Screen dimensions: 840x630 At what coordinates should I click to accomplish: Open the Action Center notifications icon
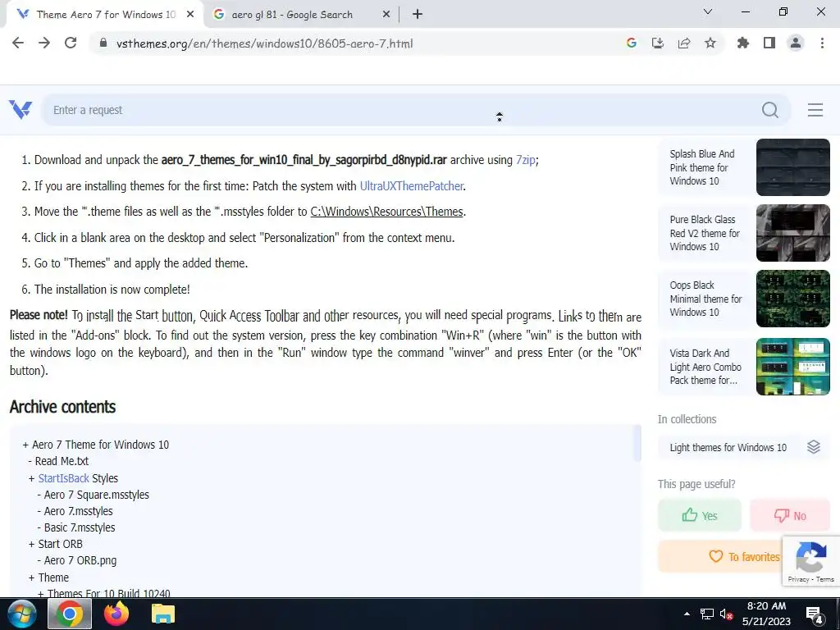coord(815,614)
